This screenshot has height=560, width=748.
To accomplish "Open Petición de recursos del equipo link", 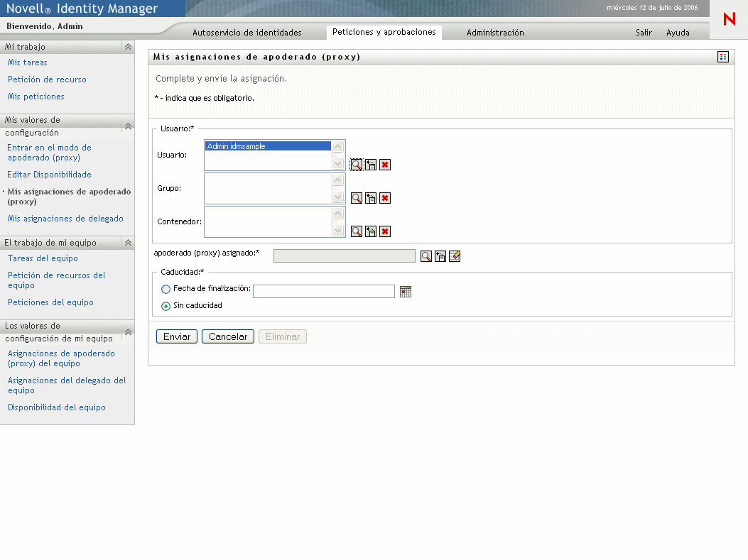I will tap(56, 280).
